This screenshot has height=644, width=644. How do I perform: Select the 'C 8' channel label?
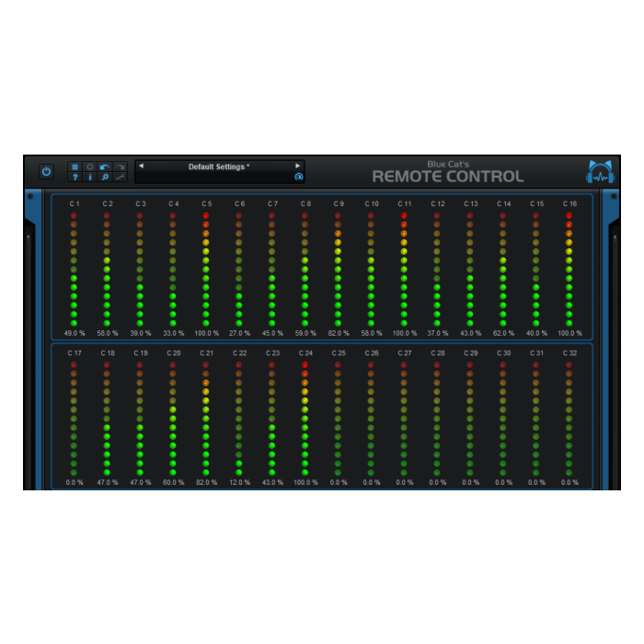click(x=305, y=203)
